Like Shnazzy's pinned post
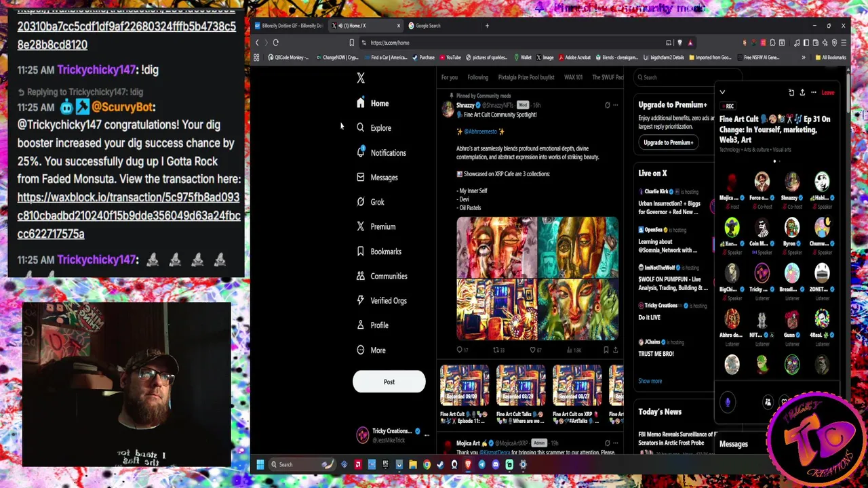 pyautogui.click(x=532, y=350)
